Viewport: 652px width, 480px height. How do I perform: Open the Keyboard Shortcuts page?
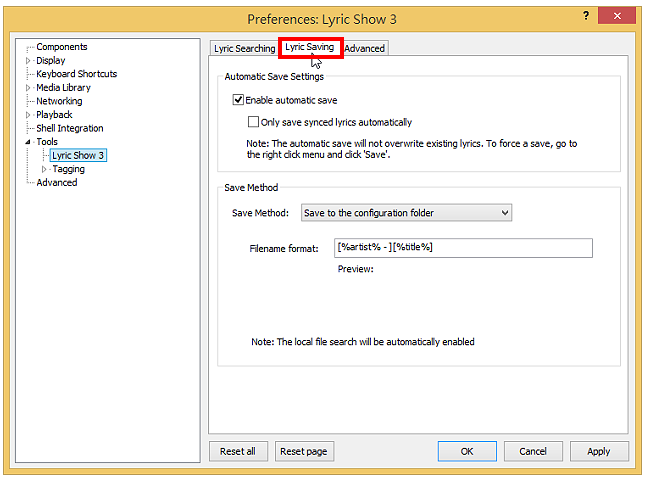pos(77,74)
